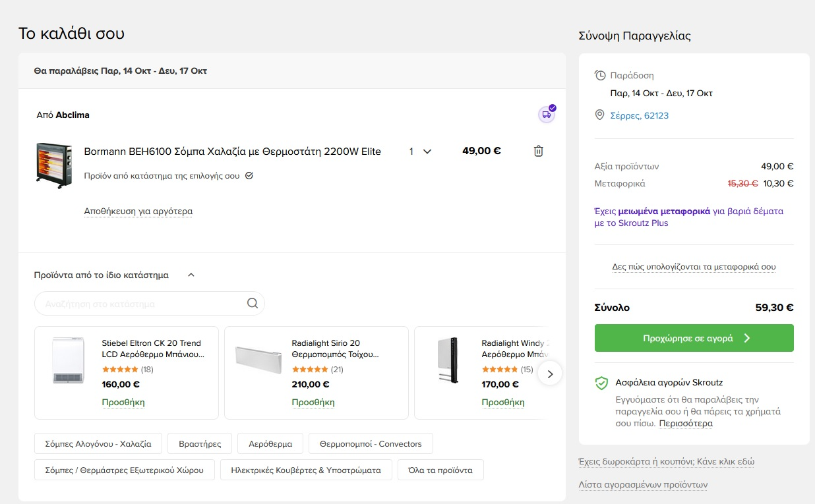Collapse the Προϊόντα από το ίδιο κατάστημα section
This screenshot has width=815, height=504.
coord(191,275)
